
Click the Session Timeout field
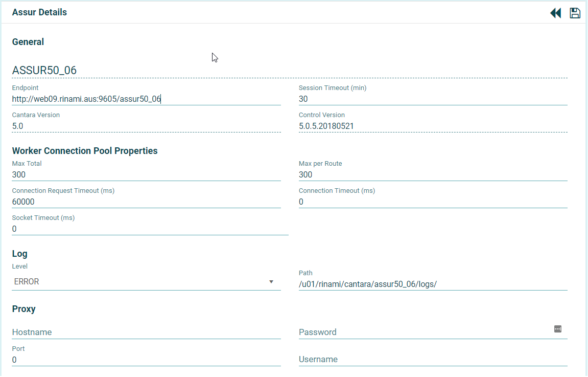pyautogui.click(x=433, y=99)
